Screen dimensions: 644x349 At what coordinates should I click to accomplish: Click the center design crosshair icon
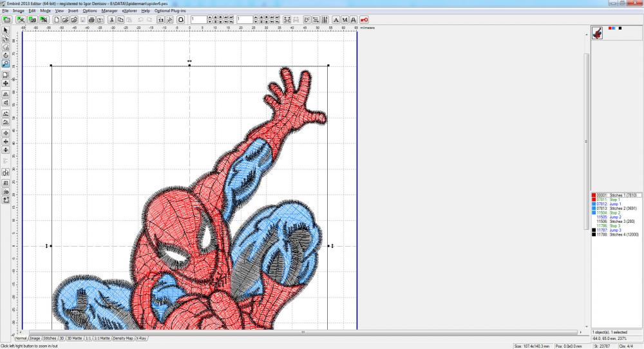point(5,133)
